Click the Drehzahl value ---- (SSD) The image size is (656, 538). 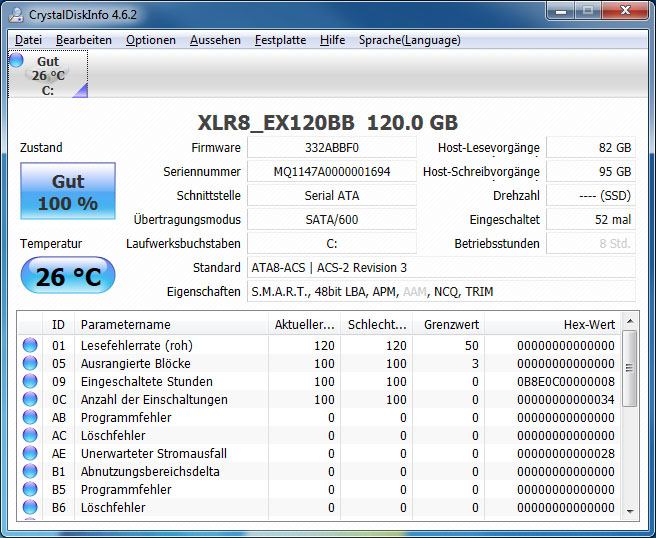(591, 195)
